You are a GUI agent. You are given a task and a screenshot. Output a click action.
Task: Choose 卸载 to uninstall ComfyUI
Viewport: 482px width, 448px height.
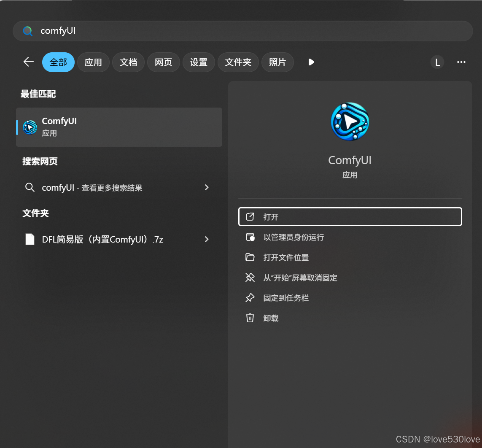click(350, 318)
